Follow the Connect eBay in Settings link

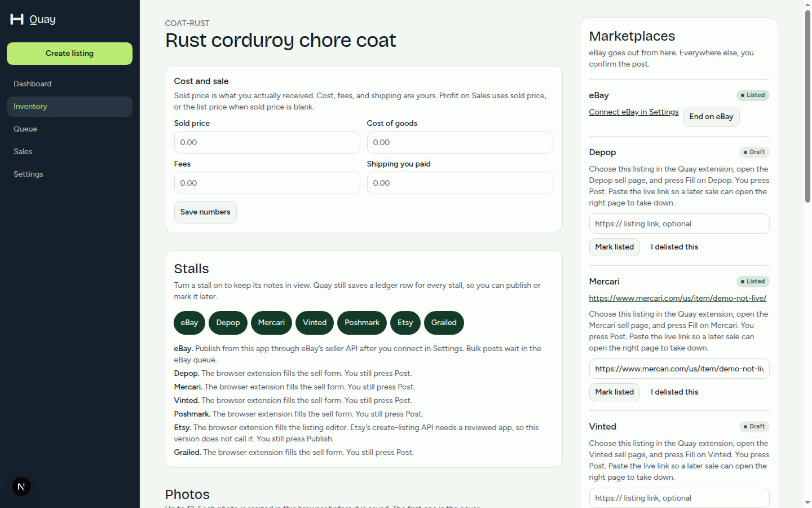coord(634,112)
